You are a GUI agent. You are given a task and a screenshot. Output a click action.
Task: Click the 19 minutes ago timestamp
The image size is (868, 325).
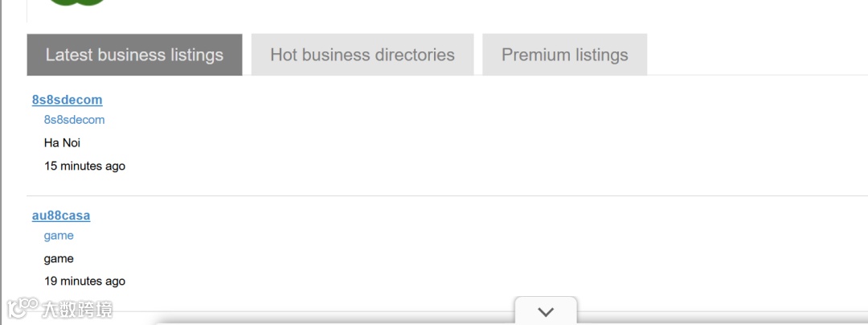pos(84,282)
